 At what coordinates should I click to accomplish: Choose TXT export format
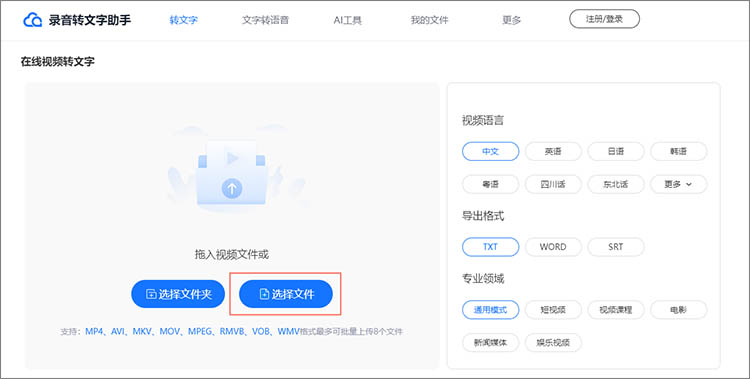pos(490,247)
